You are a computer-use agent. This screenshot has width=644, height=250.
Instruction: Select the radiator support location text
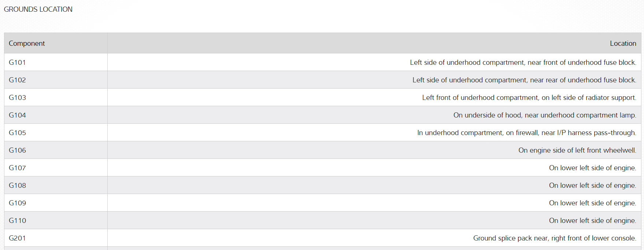[x=529, y=97]
